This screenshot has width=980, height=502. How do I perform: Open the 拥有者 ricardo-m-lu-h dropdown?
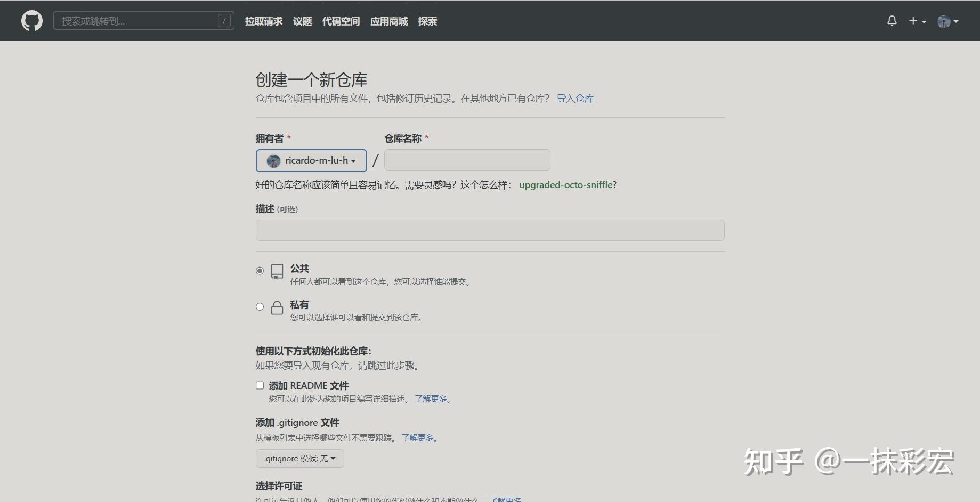[311, 160]
